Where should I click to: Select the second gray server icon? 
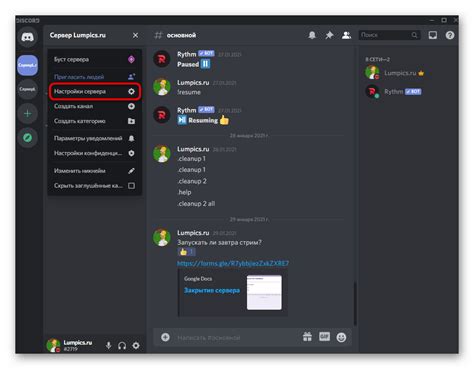27,89
